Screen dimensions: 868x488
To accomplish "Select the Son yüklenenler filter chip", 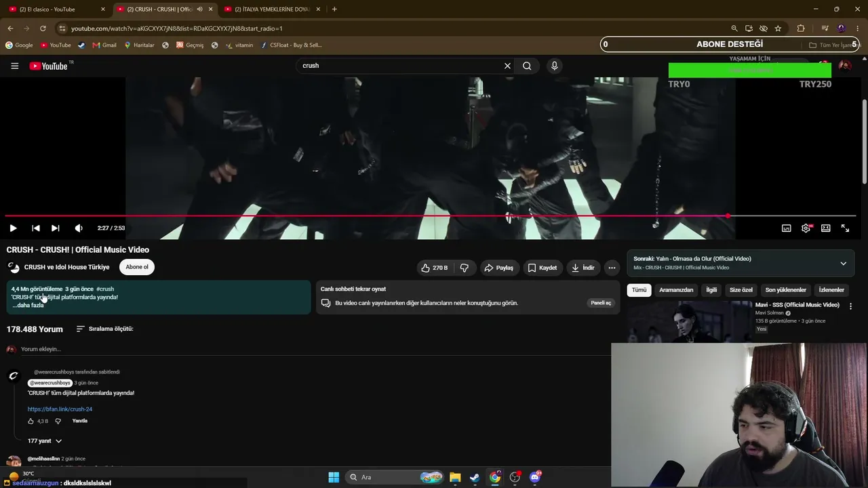I will [786, 290].
